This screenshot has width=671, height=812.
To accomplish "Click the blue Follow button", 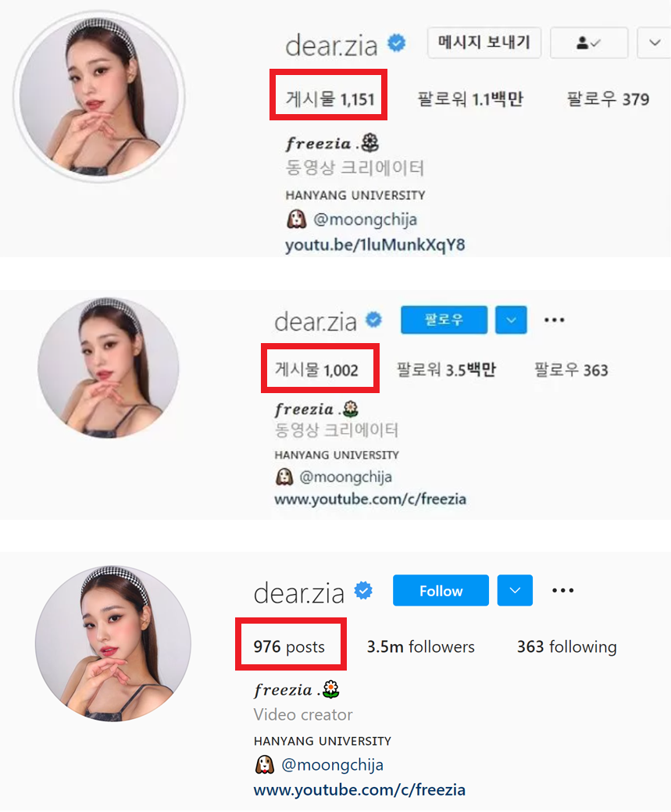I will click(x=441, y=590).
